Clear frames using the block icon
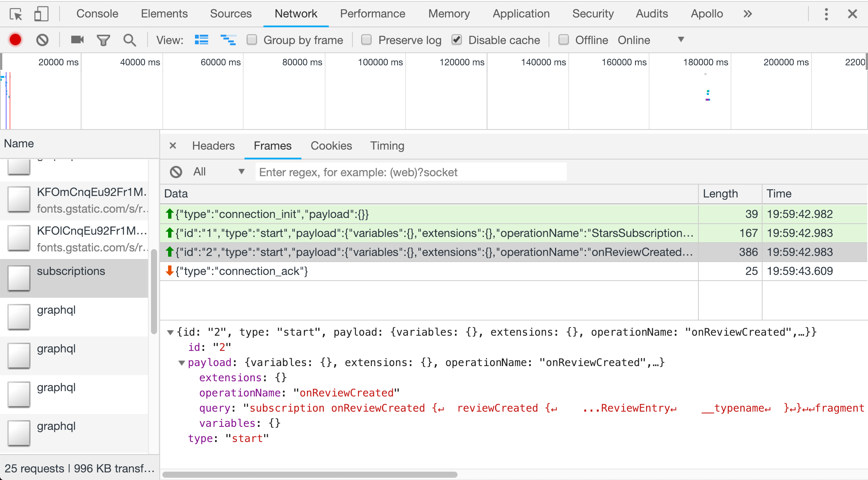This screenshot has height=480, width=868. 176,172
